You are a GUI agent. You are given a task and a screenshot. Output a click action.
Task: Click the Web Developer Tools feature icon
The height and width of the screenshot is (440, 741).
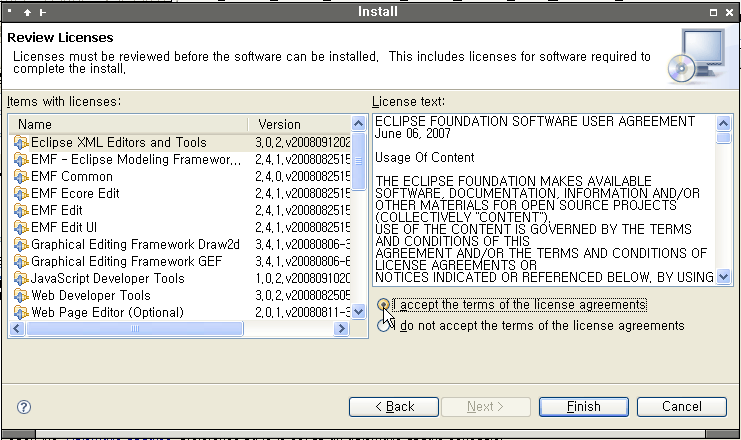coord(21,295)
